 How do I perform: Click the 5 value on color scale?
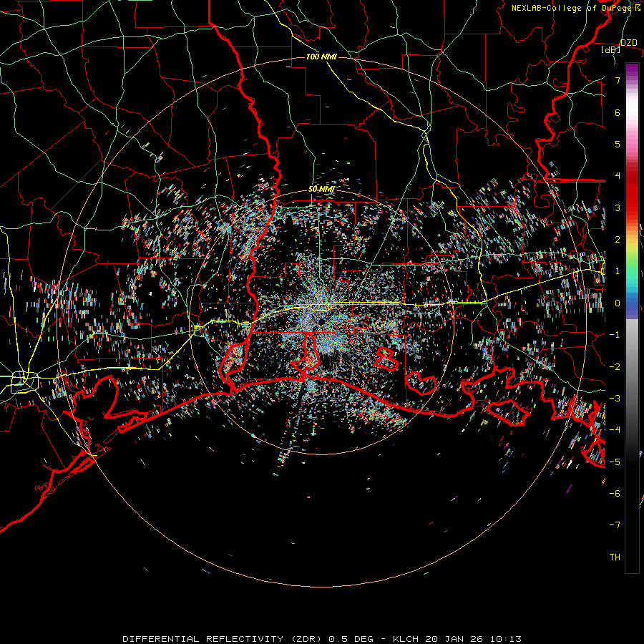(618, 144)
